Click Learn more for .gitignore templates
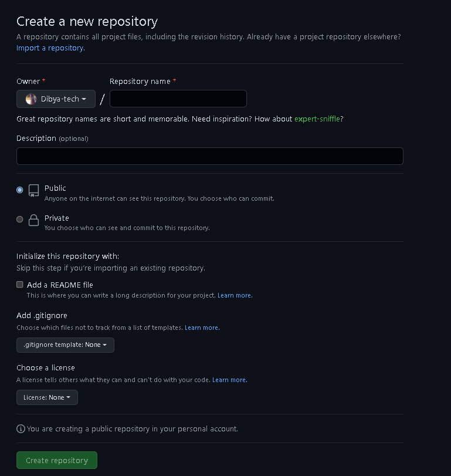The width and height of the screenshot is (451, 476). point(201,328)
